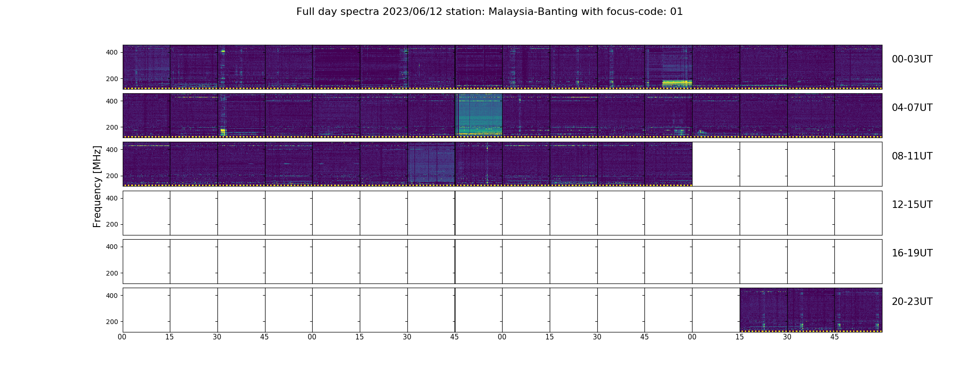Select the "00-03UT" row label
This screenshot has height=373, width=980.
[912, 59]
